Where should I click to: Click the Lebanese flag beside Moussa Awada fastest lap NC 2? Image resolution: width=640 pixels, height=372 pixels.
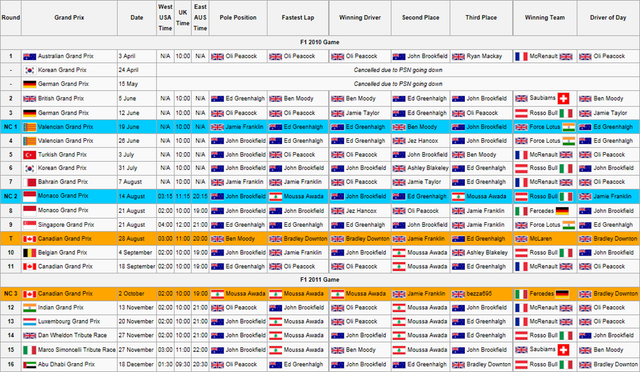pos(276,197)
